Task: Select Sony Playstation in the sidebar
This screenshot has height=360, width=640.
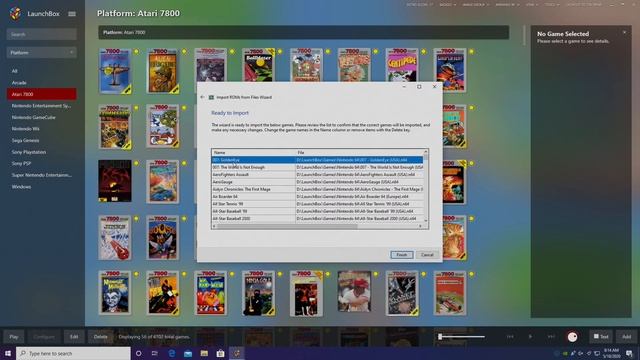Action: tap(29, 152)
